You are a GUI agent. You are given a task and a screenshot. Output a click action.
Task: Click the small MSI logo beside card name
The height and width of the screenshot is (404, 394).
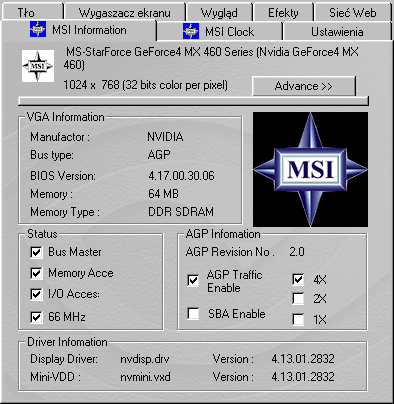38,66
